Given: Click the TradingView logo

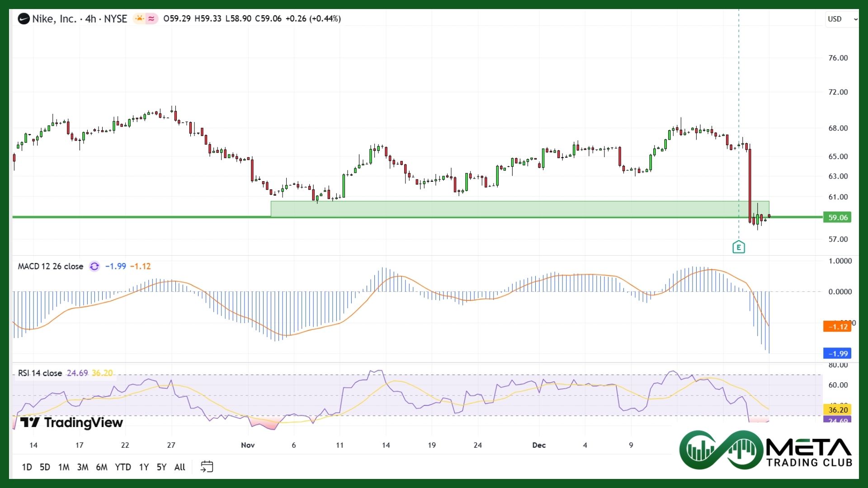Looking at the screenshot, I should click(x=71, y=422).
